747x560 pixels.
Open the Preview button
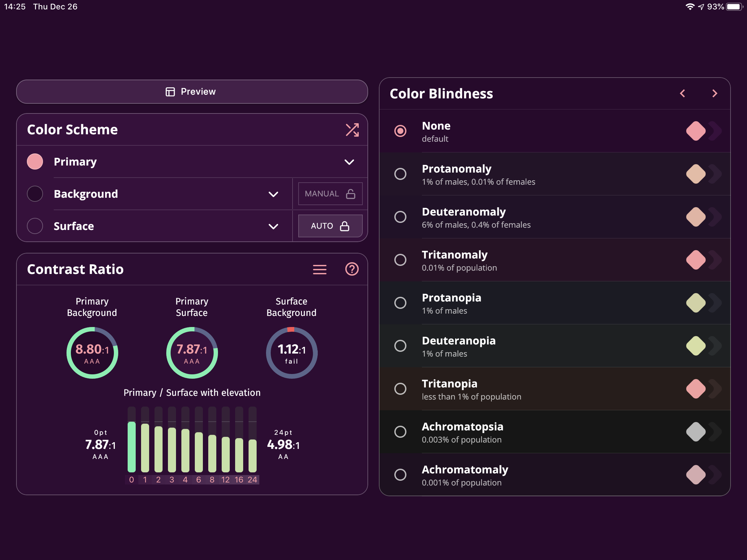(192, 92)
